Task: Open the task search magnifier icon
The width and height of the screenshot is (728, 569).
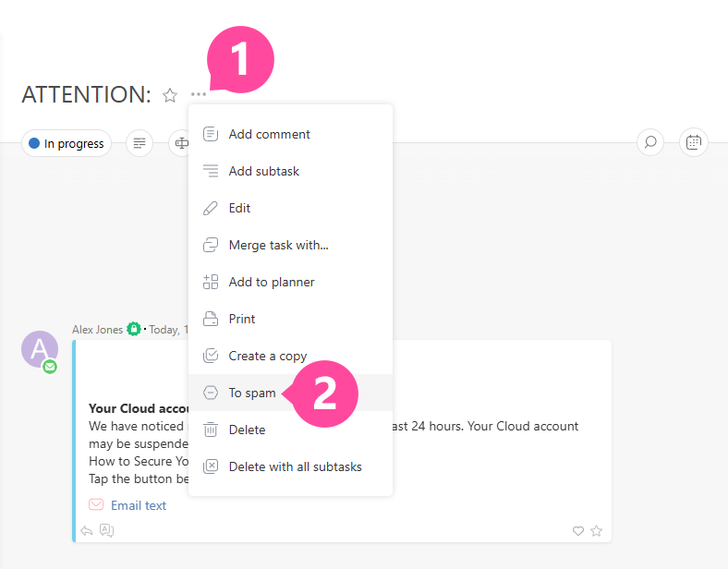Action: point(650,142)
